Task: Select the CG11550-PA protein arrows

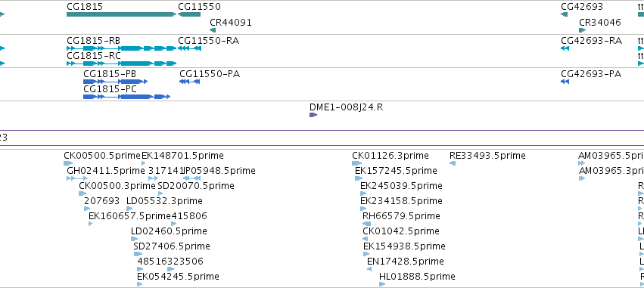Action: click(x=190, y=82)
